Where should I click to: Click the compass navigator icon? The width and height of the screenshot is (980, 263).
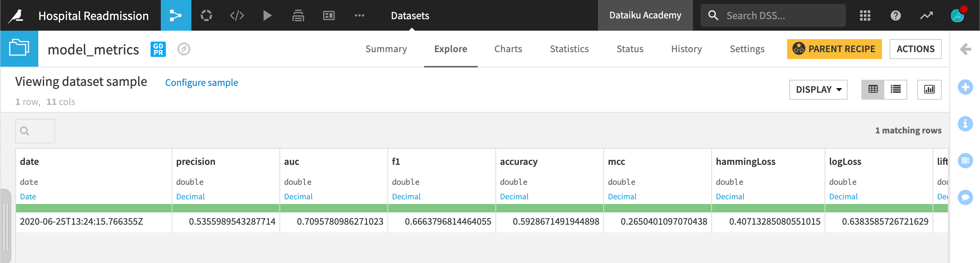pos(184,49)
